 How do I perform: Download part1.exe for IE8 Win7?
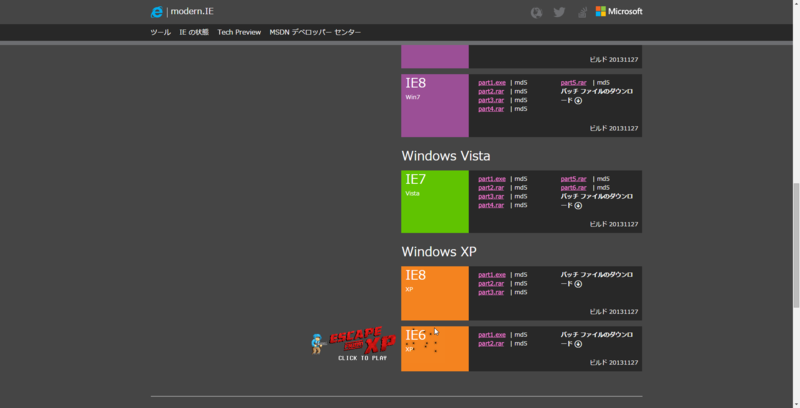tap(492, 83)
